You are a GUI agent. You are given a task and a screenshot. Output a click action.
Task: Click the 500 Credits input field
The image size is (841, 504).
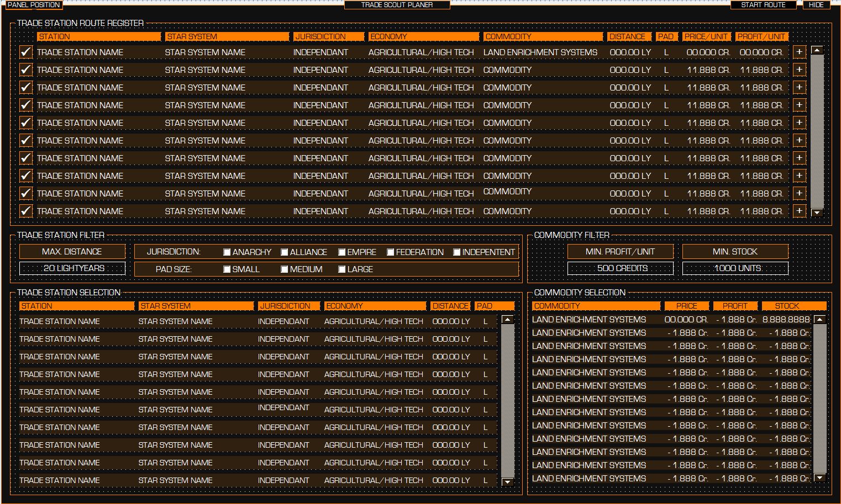pos(621,268)
